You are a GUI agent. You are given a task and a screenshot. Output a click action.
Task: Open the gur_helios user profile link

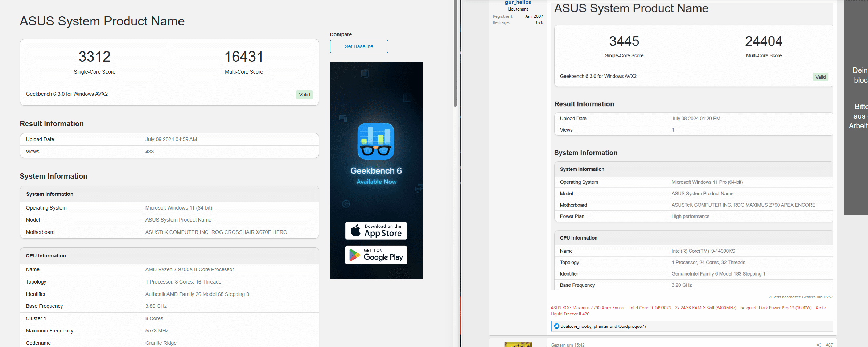[518, 3]
